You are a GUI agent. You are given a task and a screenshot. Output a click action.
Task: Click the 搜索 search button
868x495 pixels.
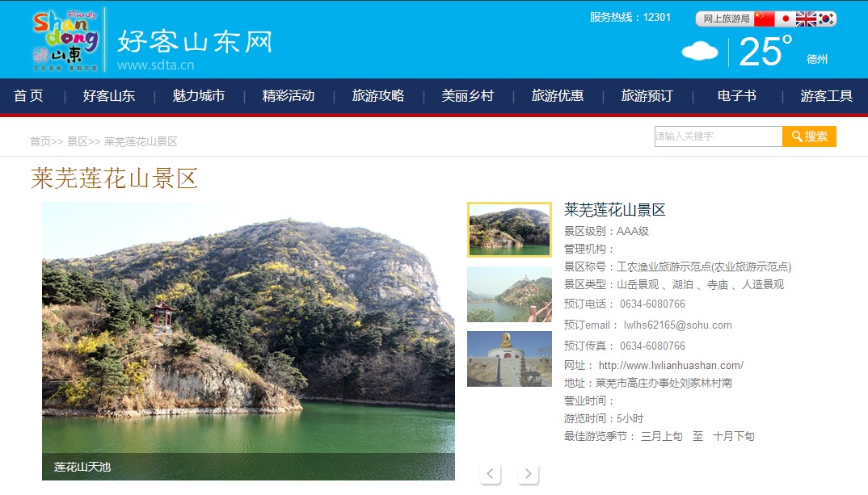click(809, 136)
